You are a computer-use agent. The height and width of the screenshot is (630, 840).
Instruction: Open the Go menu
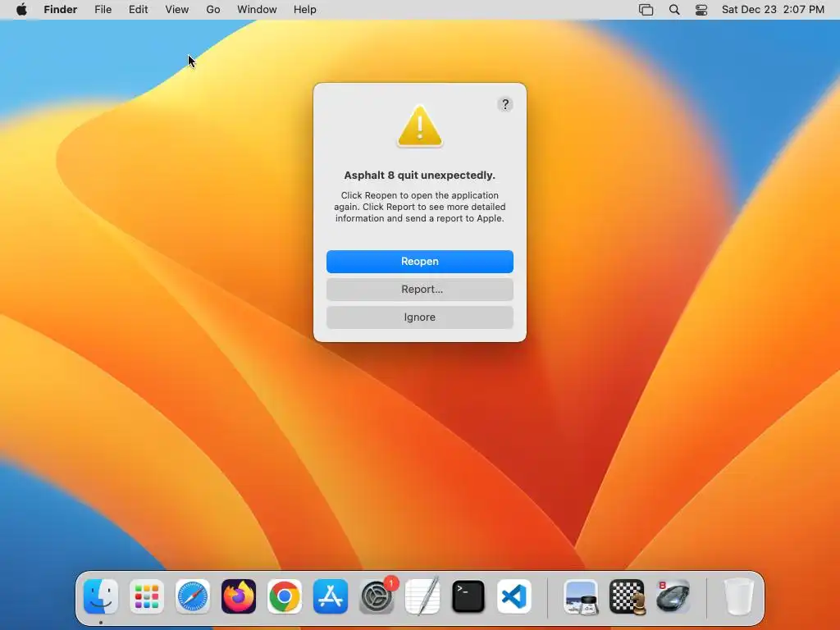point(213,10)
